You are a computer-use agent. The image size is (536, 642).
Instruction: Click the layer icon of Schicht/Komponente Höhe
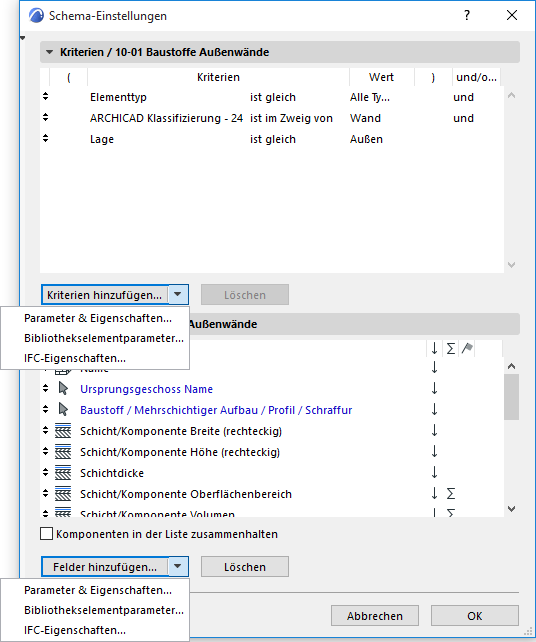point(63,452)
